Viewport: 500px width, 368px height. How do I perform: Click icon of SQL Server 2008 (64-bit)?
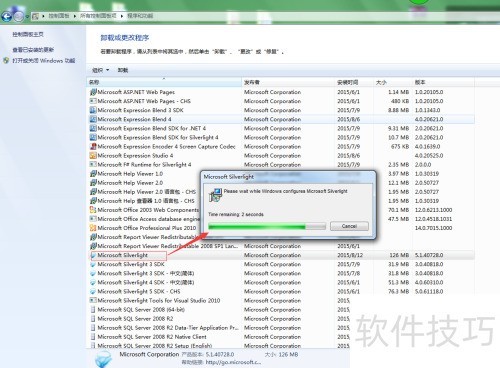pyautogui.click(x=93, y=310)
